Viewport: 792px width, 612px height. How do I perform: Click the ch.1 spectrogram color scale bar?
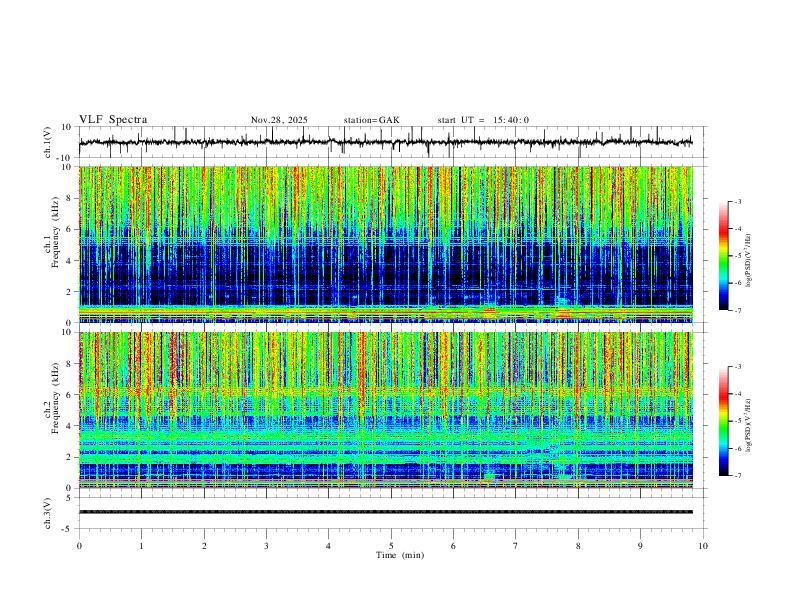pyautogui.click(x=724, y=256)
